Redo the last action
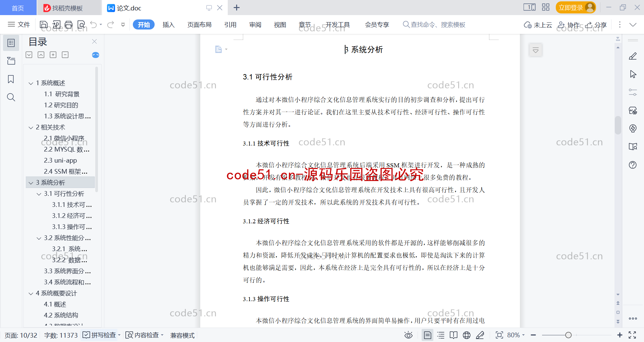Viewport: 644px width, 342px height. coord(111,24)
